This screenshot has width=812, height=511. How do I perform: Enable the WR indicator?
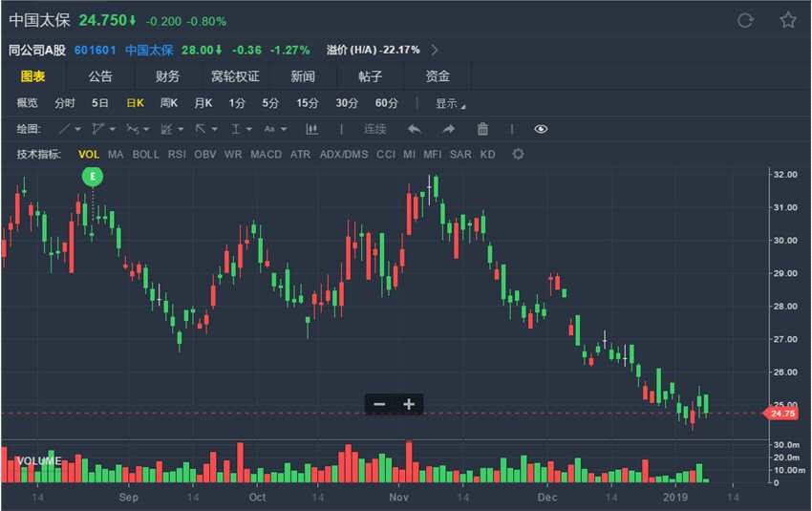[x=233, y=155]
